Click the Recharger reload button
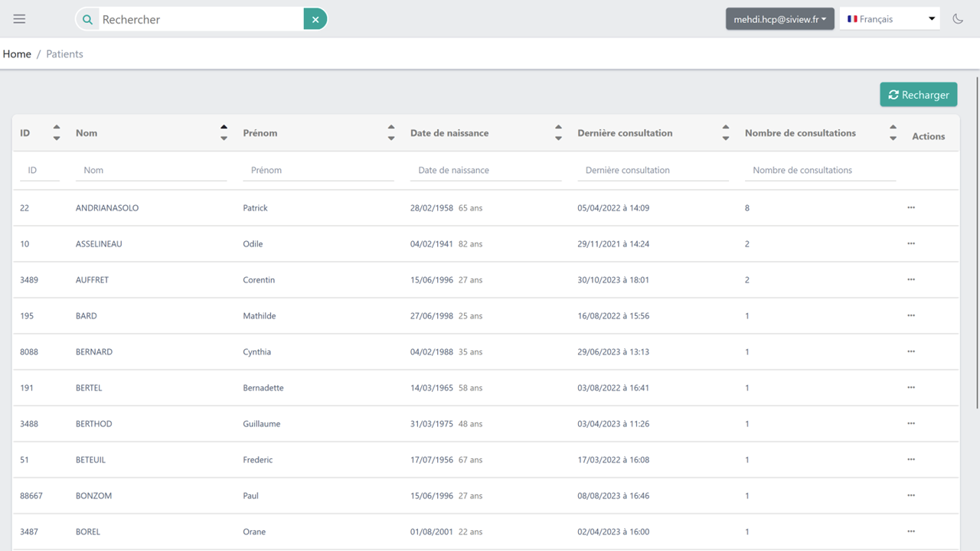This screenshot has height=551, width=980. tap(919, 95)
